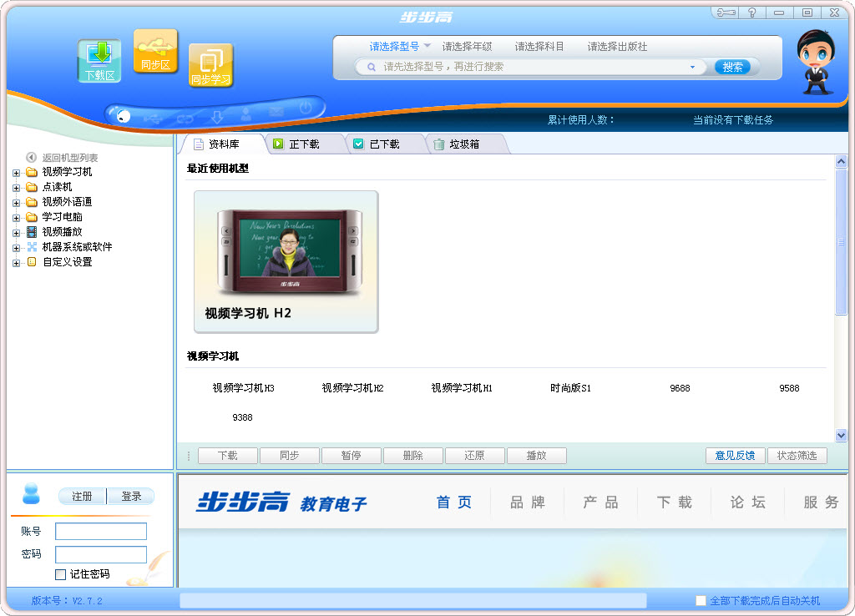Click the USB connection status icon
This screenshot has height=616, width=855.
tap(153, 117)
